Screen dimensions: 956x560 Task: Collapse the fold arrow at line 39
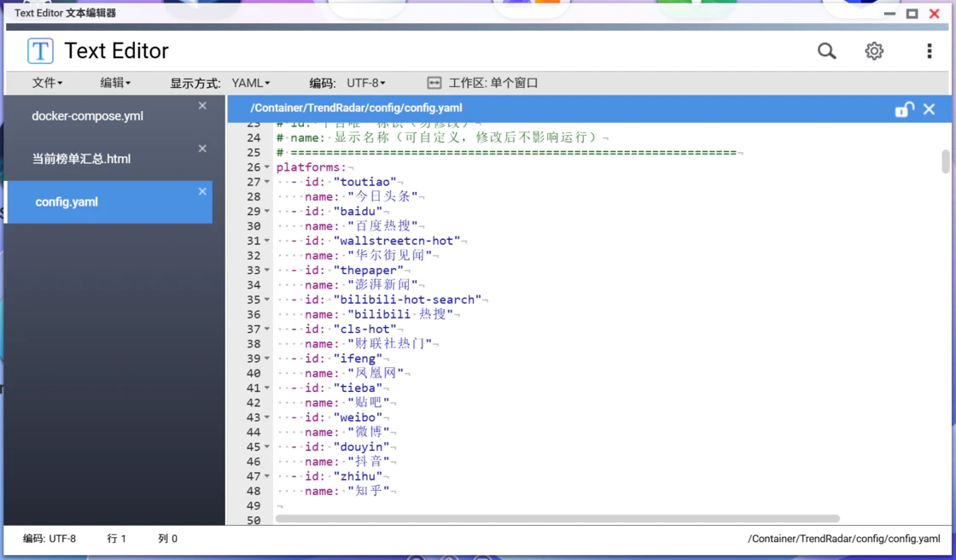pyautogui.click(x=267, y=359)
